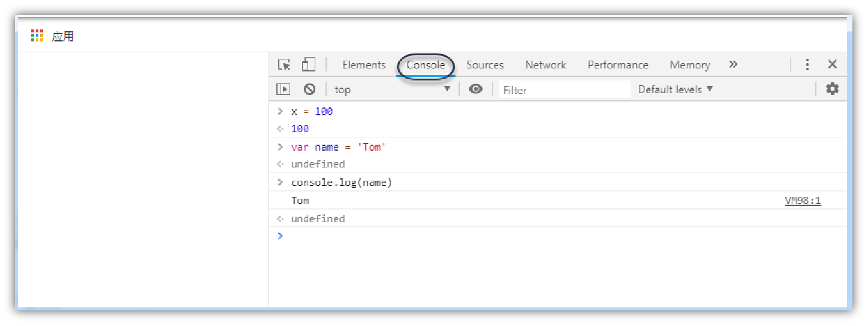The height and width of the screenshot is (326, 868).
Task: Switch to the Console tab
Action: click(x=426, y=65)
